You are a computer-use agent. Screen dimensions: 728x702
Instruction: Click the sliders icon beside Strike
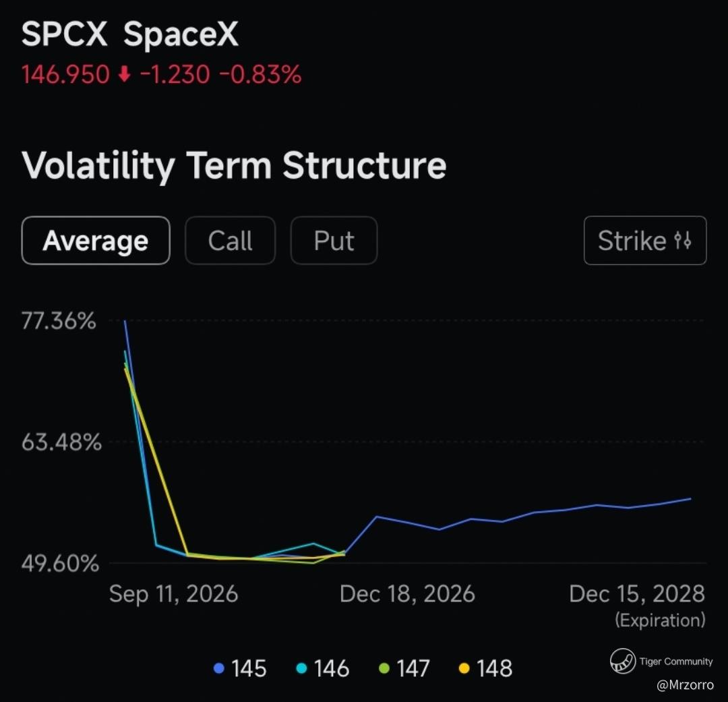[682, 241]
